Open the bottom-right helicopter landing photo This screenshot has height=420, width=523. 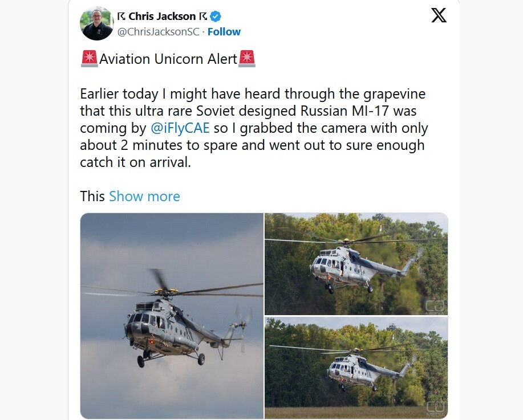pyautogui.click(x=356, y=368)
